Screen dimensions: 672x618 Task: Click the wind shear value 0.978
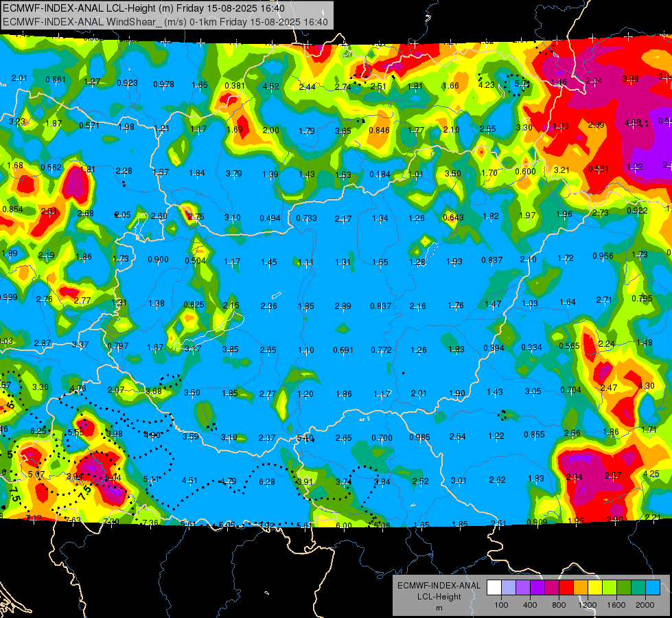164,84
